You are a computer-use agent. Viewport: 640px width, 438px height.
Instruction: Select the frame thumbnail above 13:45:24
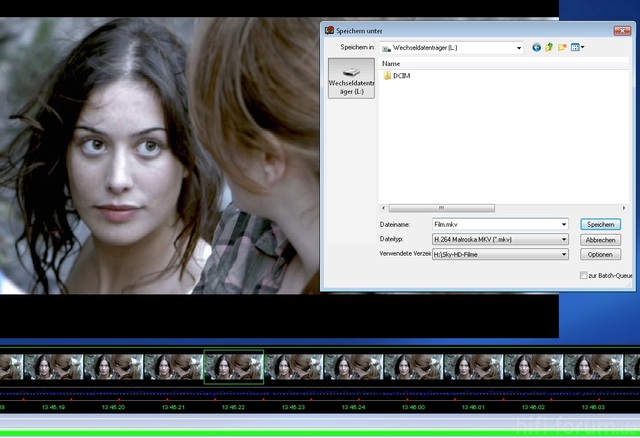tap(353, 367)
